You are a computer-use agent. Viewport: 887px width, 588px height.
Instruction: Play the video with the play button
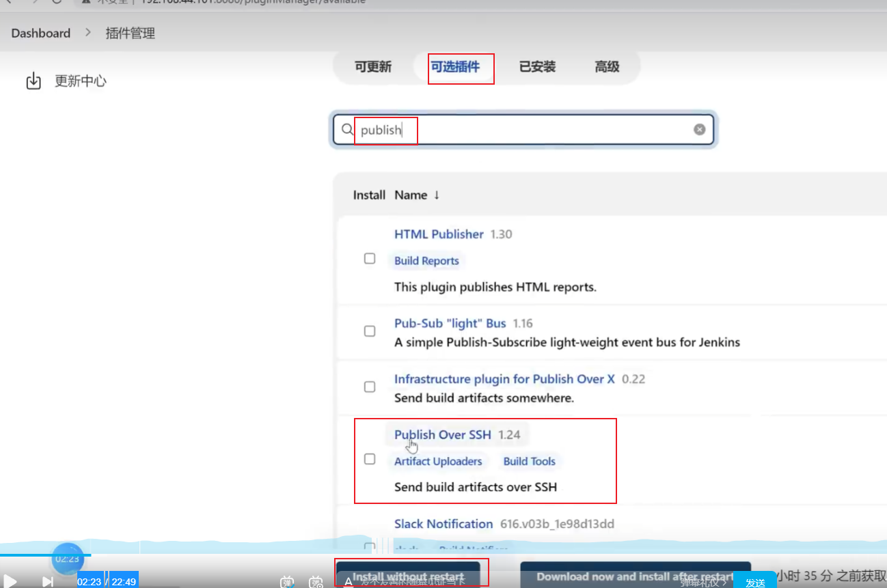coord(10,582)
